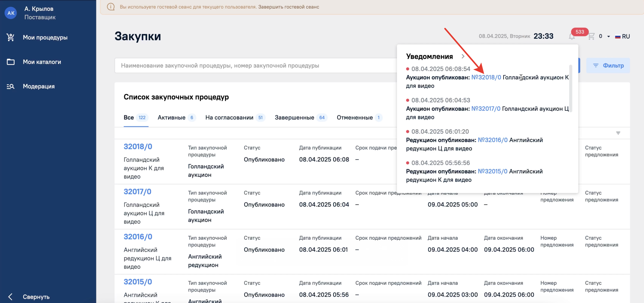Switch to the Завершенные tab
The image size is (644, 303).
pyautogui.click(x=294, y=117)
